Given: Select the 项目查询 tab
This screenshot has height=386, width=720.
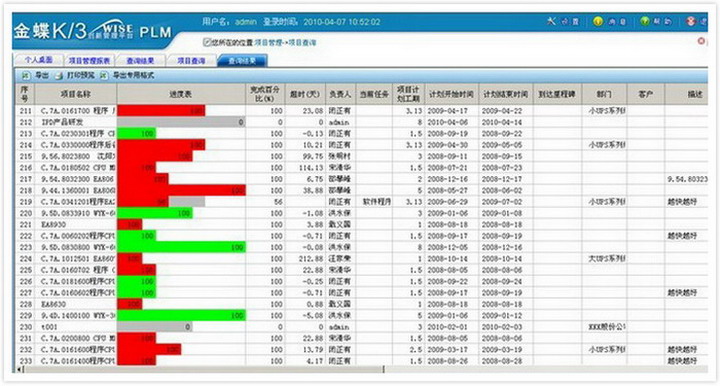Looking at the screenshot, I should point(191,61).
